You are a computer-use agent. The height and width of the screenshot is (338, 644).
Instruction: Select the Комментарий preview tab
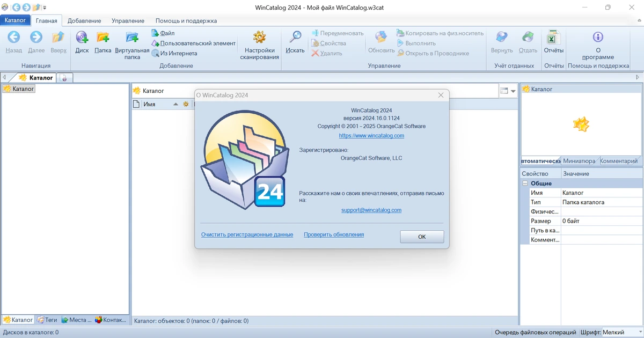point(619,161)
